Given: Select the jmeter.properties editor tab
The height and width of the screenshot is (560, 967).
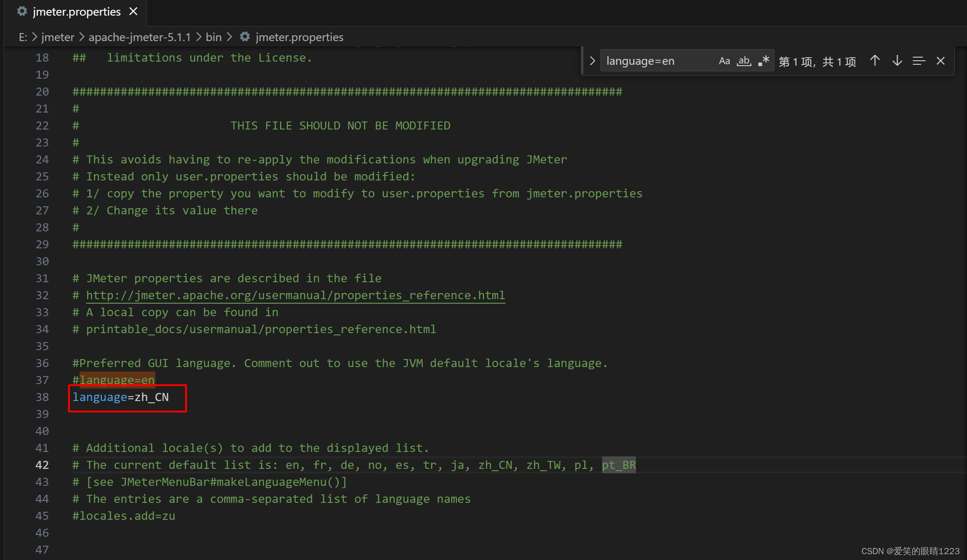Looking at the screenshot, I should (76, 12).
